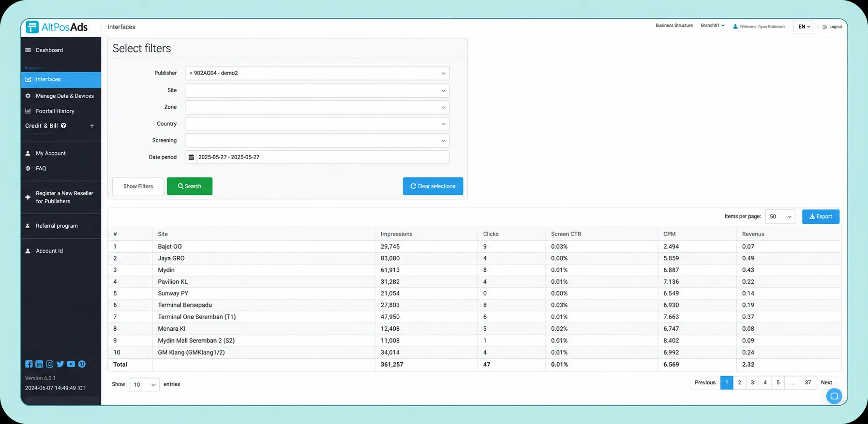The width and height of the screenshot is (868, 424).
Task: Open Facebook social icon in sidebar
Action: coord(29,364)
